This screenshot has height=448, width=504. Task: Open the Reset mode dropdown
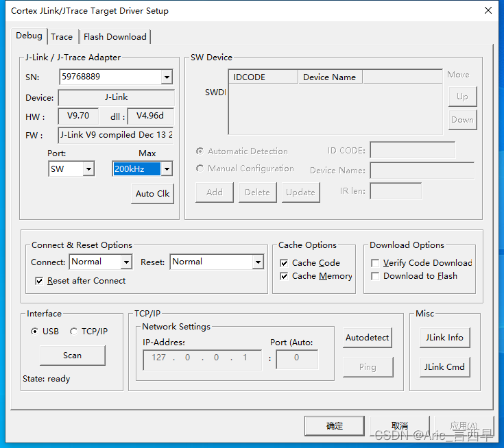point(258,262)
